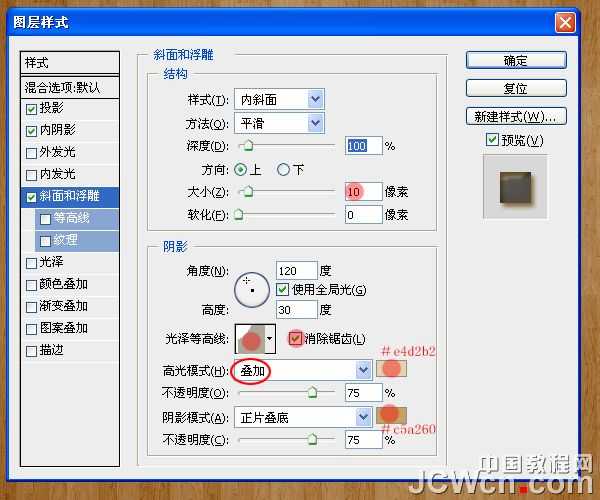Enable the 颜色叠加 checkbox
The height and width of the screenshot is (500, 600).
coord(31,285)
